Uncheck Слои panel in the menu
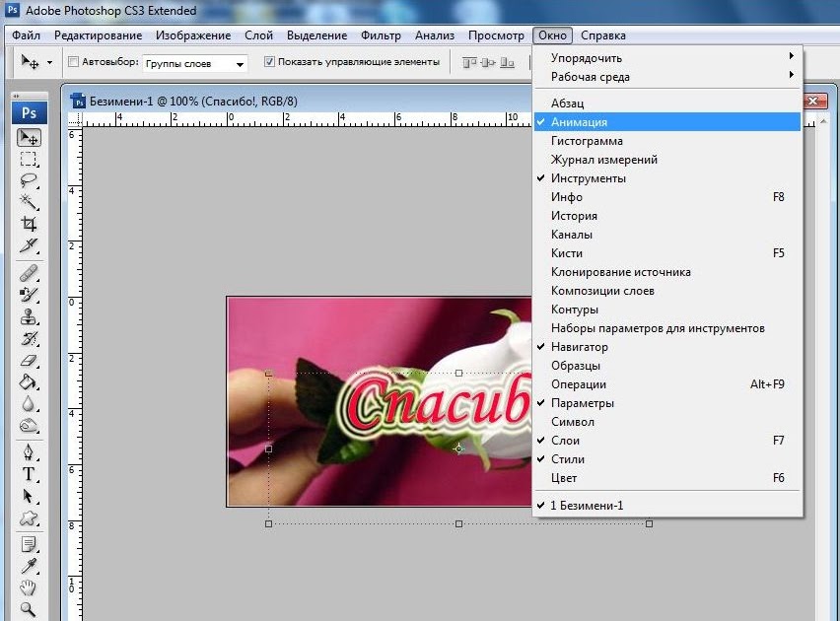The width and height of the screenshot is (840, 621). (x=667, y=441)
